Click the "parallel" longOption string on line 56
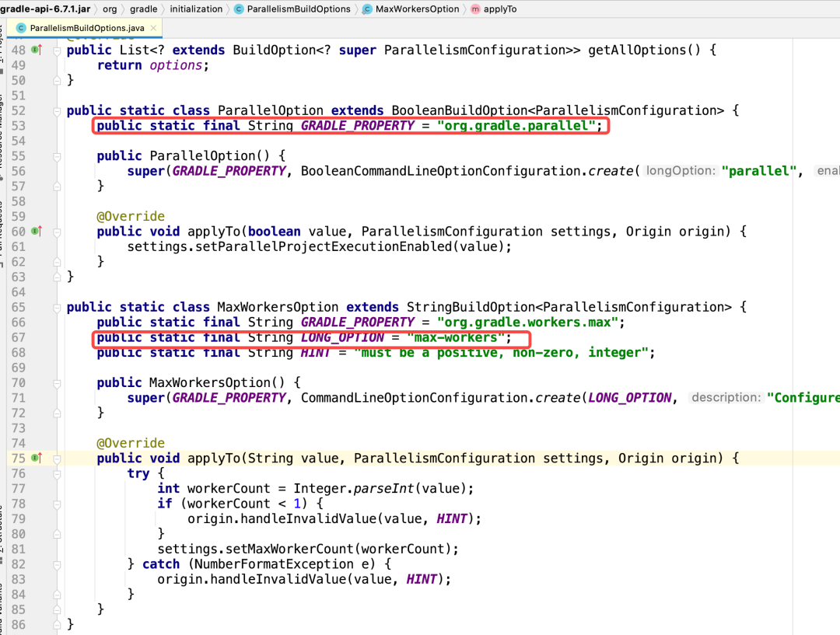840x635 pixels. coord(761,171)
